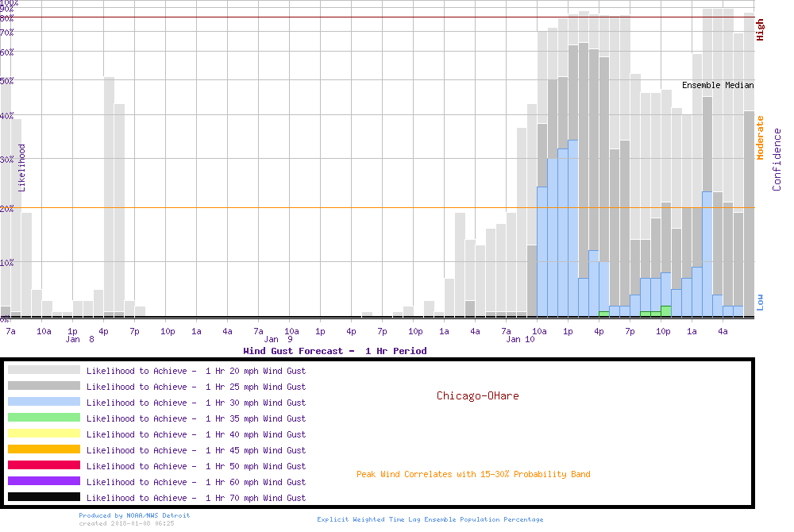This screenshot has width=794, height=532.
Task: Click the 'Explicit Weighted Time Lag Ensemble' footer text
Action: (x=430, y=520)
